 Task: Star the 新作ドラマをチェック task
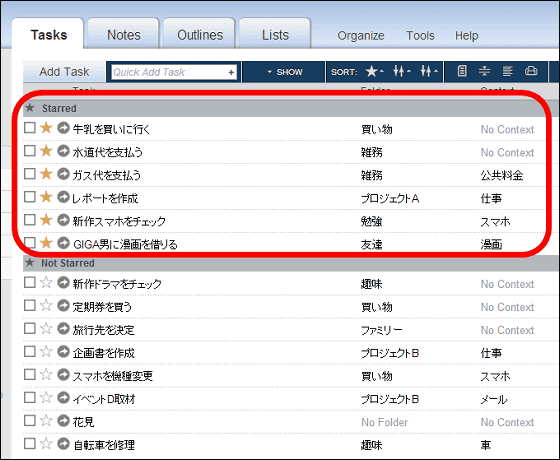click(46, 282)
